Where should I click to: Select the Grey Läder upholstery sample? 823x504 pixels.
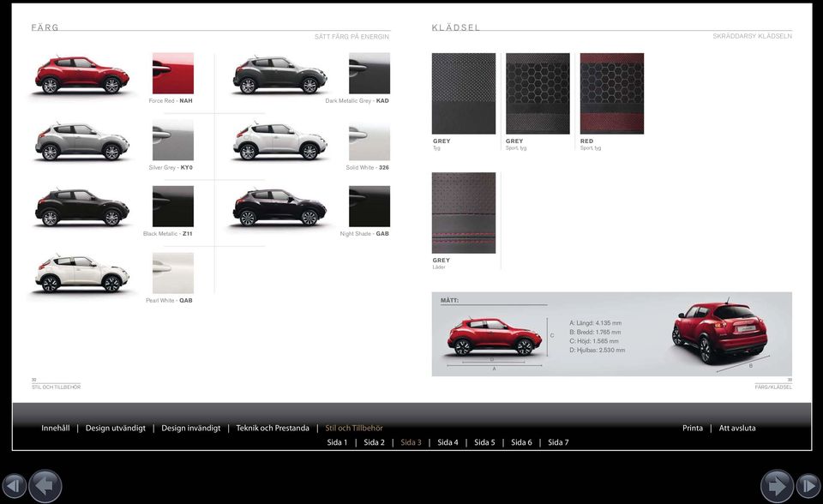(464, 213)
